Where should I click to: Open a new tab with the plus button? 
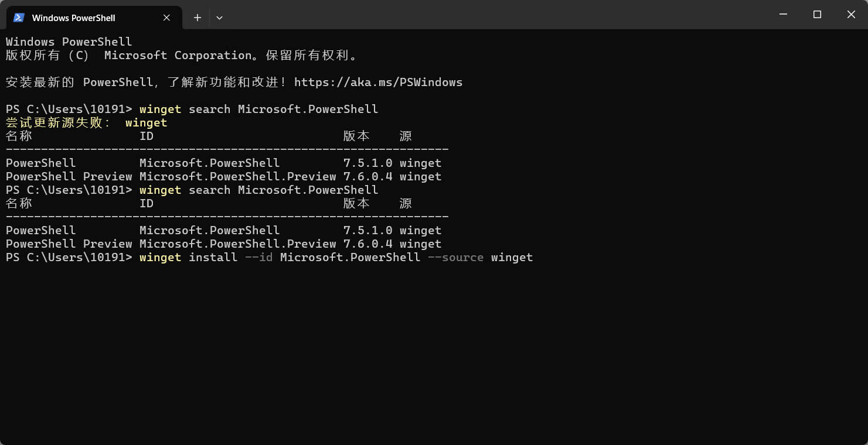tap(197, 18)
